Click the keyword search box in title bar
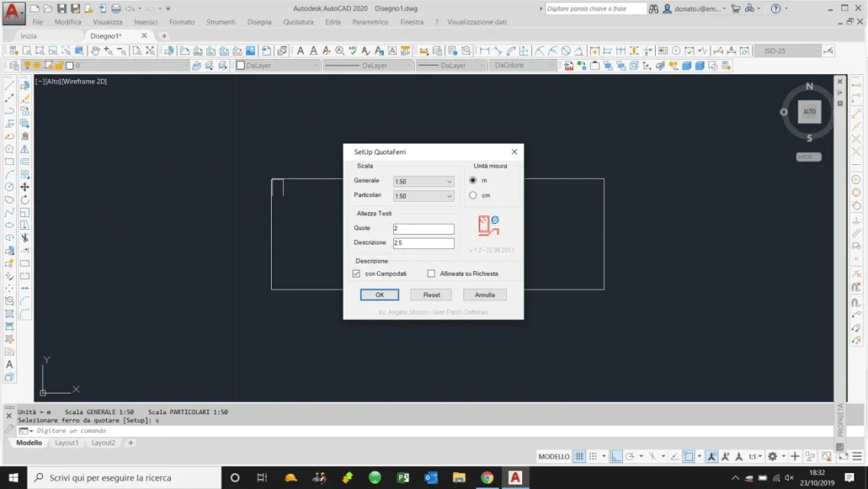The height and width of the screenshot is (489, 868). [595, 9]
